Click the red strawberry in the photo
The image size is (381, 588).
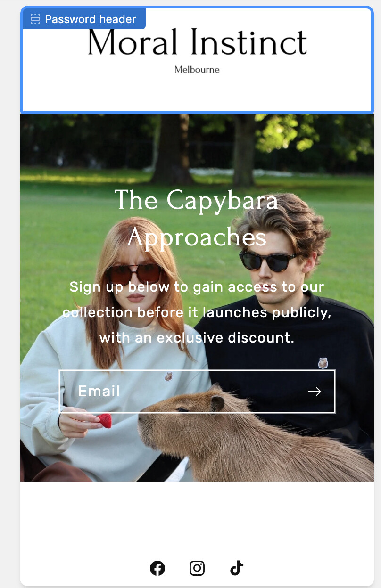105,420
